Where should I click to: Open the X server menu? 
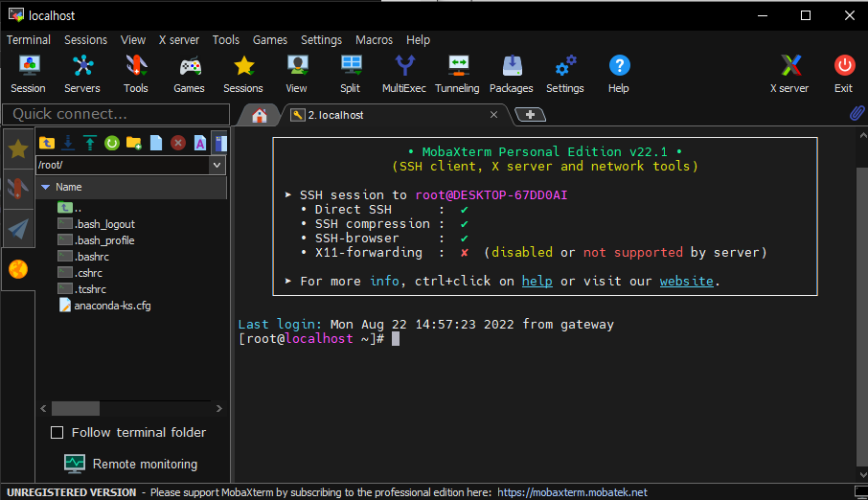179,40
